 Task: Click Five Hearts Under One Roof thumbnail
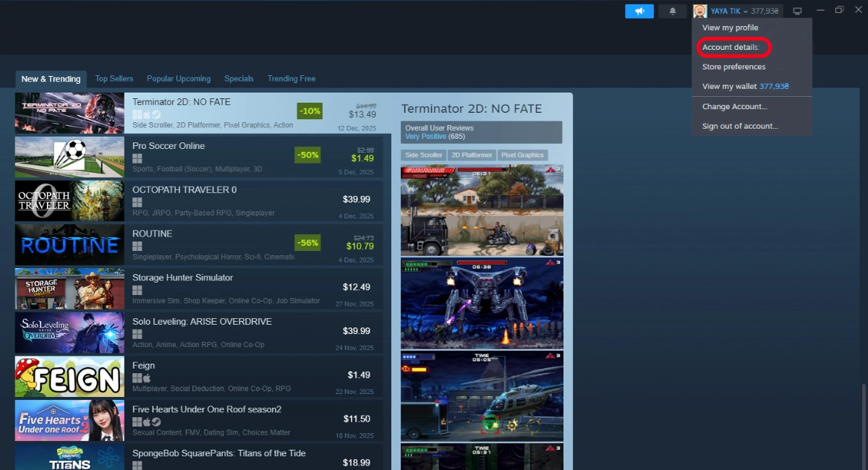point(69,420)
